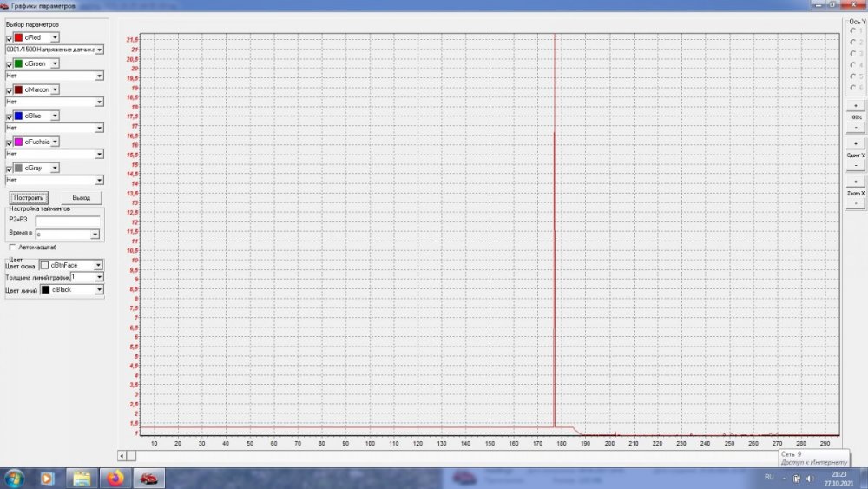The width and height of the screenshot is (868, 489).
Task: Click into the P2+P3 input field
Action: click(68, 220)
